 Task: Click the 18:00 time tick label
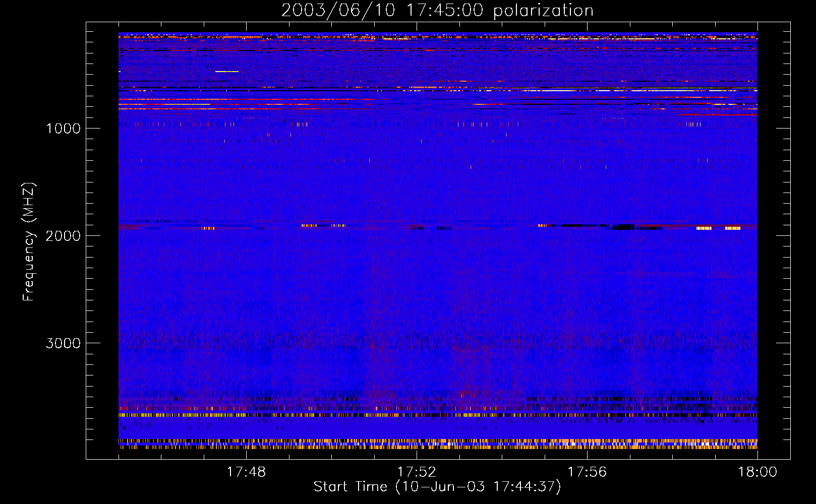(x=757, y=472)
